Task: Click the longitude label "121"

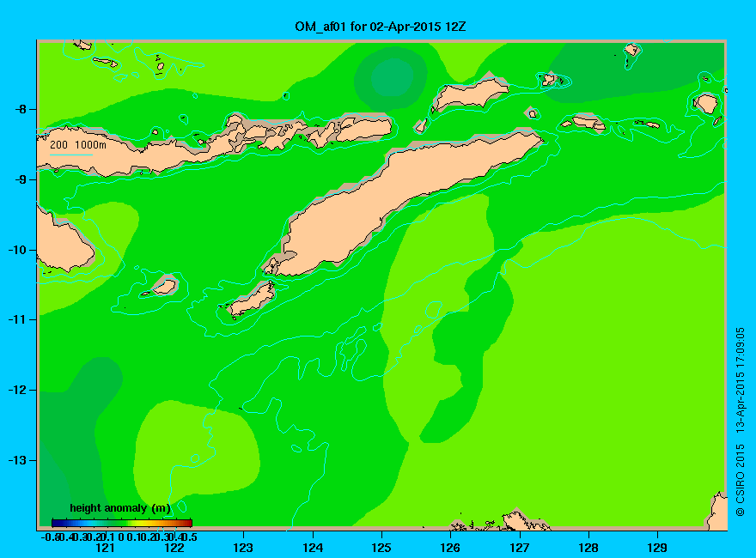Action: pos(105,548)
